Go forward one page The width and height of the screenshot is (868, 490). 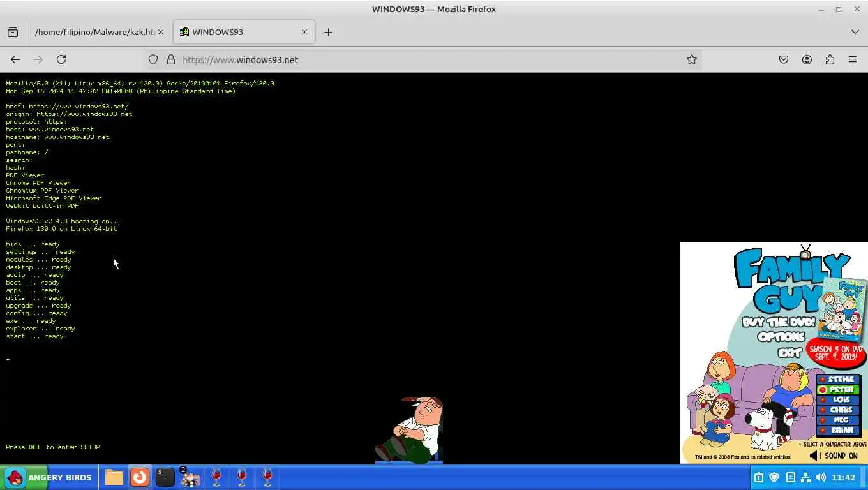pyautogui.click(x=38, y=59)
